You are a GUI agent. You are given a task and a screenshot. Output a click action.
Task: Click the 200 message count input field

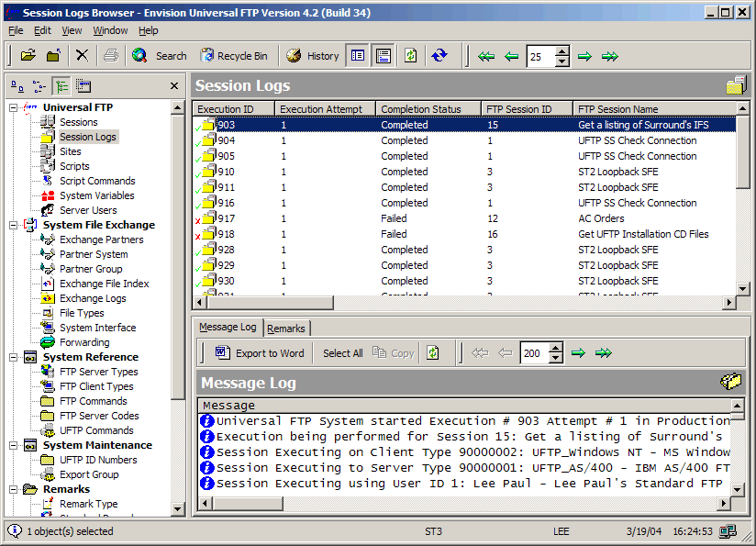pyautogui.click(x=535, y=353)
